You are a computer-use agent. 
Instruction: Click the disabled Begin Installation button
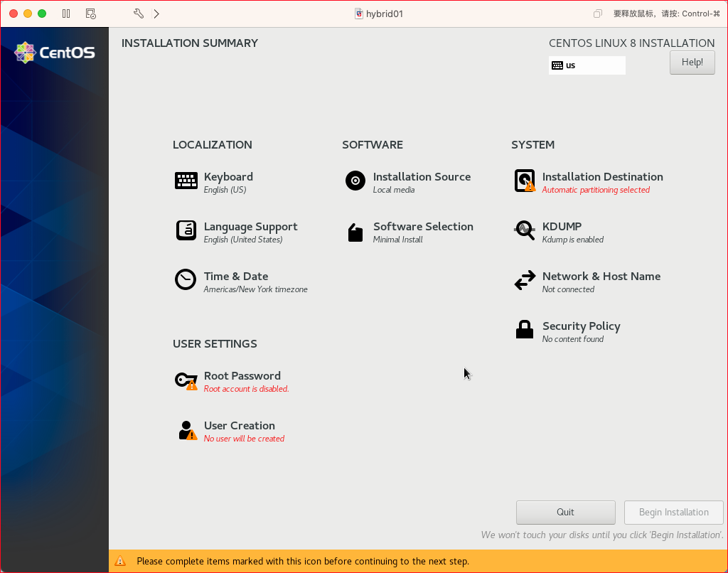click(673, 512)
